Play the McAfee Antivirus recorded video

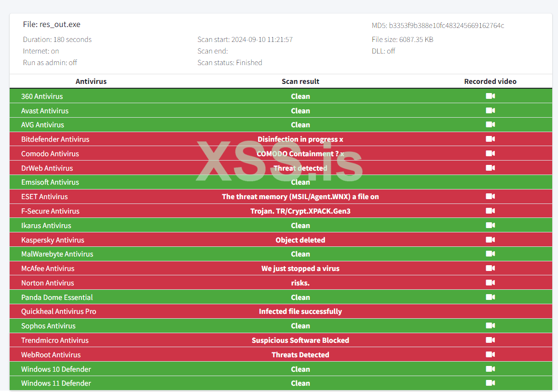tap(490, 268)
